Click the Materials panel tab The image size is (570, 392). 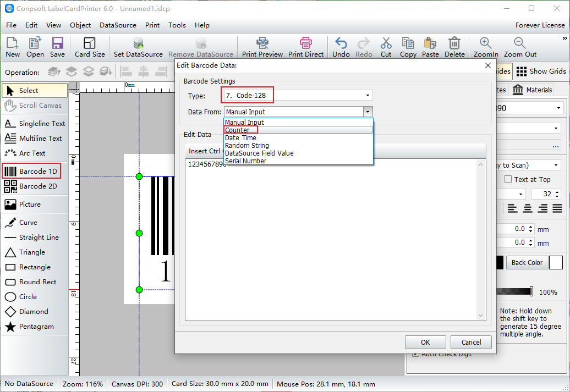tap(533, 90)
